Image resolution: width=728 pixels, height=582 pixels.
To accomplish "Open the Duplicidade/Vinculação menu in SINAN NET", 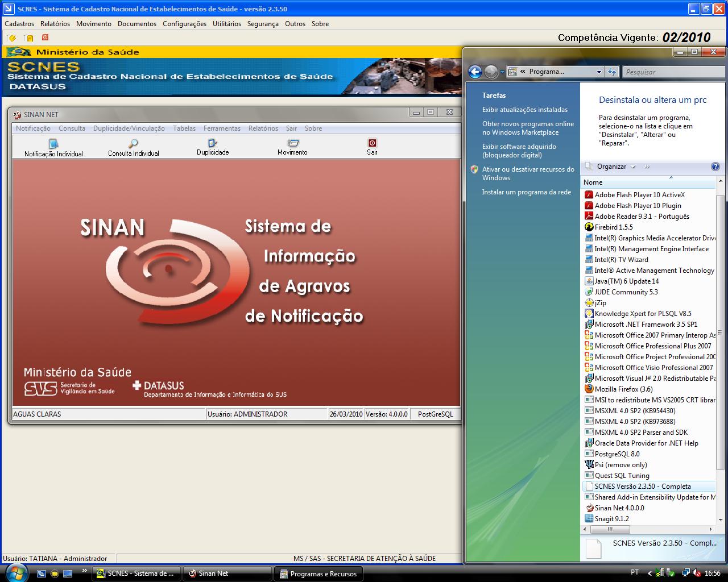I will (129, 128).
